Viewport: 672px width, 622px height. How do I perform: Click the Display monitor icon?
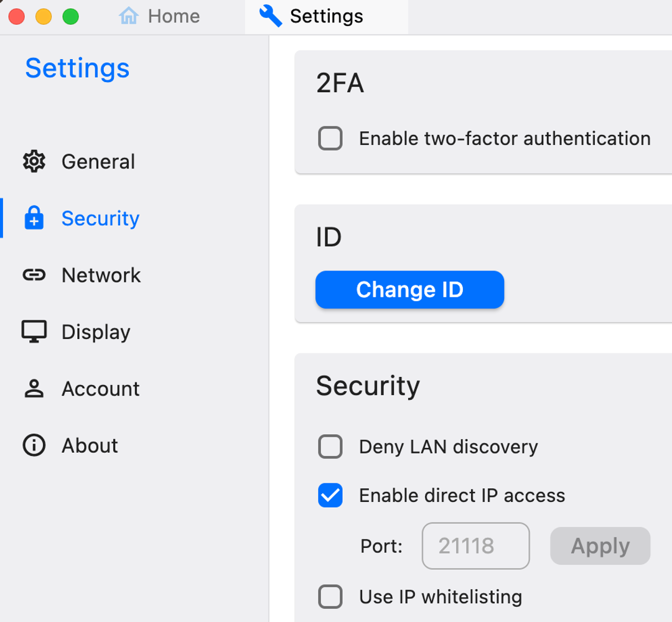pos(34,332)
